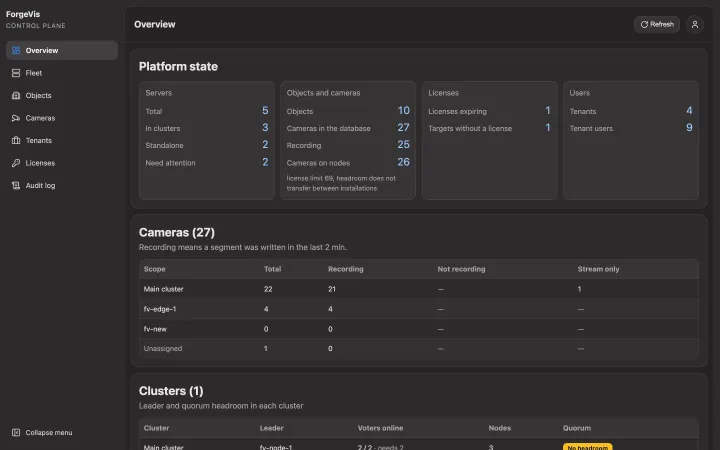Select the Main cluster row in Cameras table
The width and height of the screenshot is (720, 450).
pos(419,289)
